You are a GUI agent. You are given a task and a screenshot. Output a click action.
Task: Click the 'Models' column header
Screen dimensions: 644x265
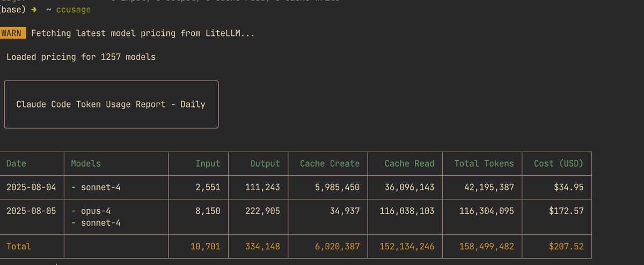[x=86, y=163]
